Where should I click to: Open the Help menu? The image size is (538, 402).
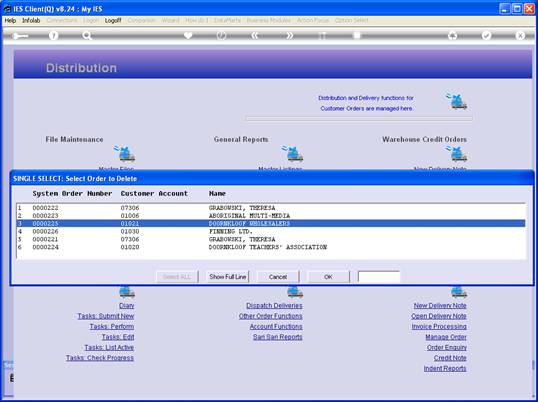point(10,21)
